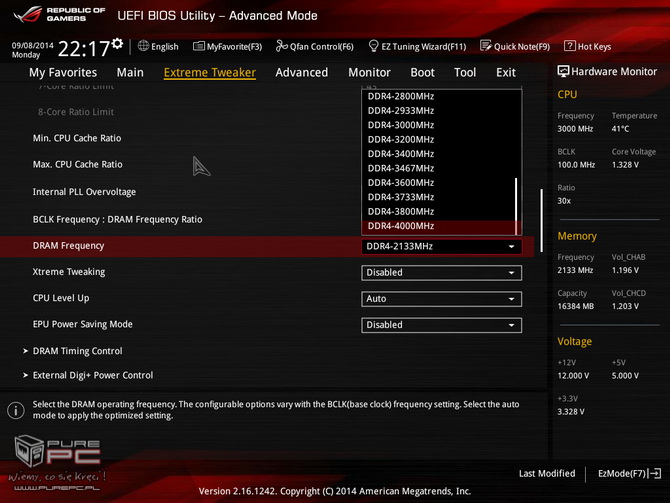The image size is (670, 503).
Task: Open the Monitor tab
Action: click(x=369, y=73)
